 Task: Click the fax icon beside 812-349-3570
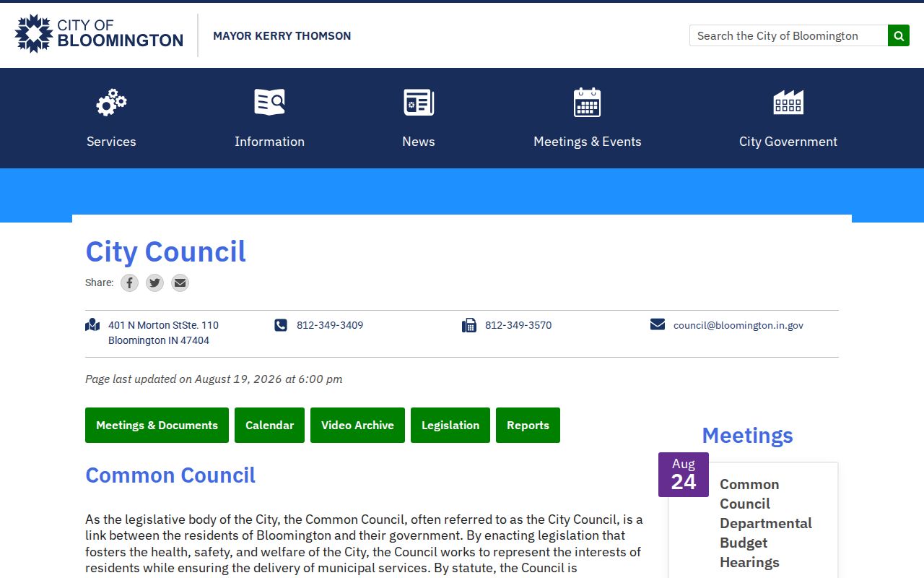click(x=469, y=325)
